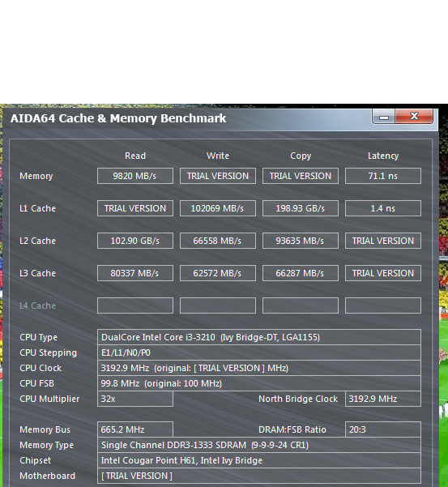Click the L3 Cache row label
The height and width of the screenshot is (487, 448).
(37, 273)
